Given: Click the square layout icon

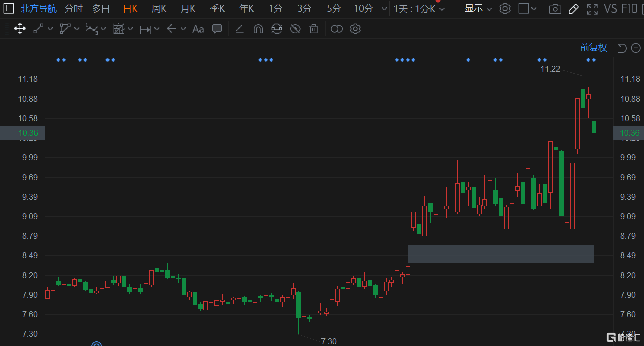Looking at the screenshot, I should click(524, 8).
